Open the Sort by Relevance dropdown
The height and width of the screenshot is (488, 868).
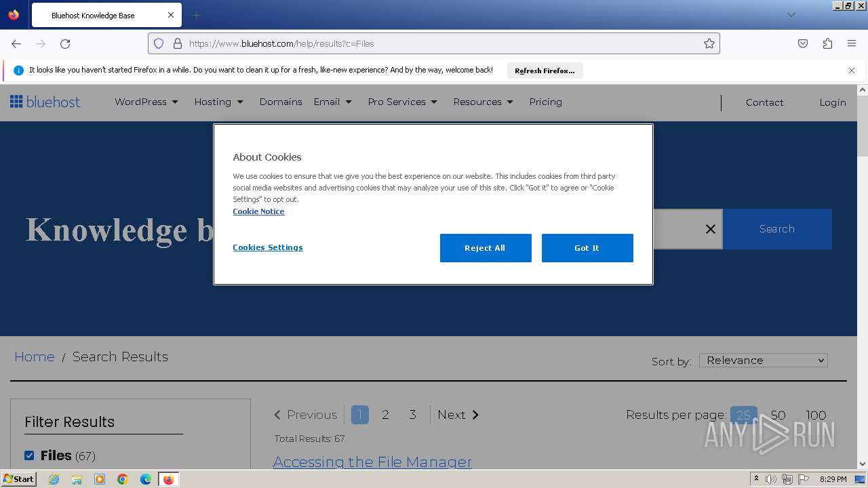coord(764,361)
